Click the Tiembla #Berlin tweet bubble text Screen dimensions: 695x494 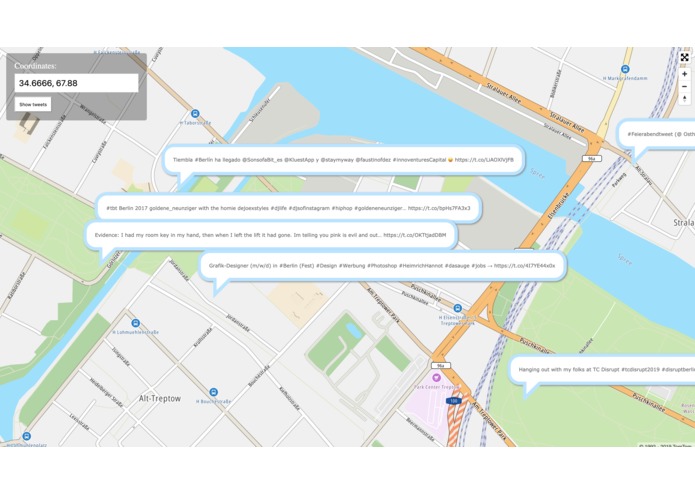pyautogui.click(x=343, y=160)
